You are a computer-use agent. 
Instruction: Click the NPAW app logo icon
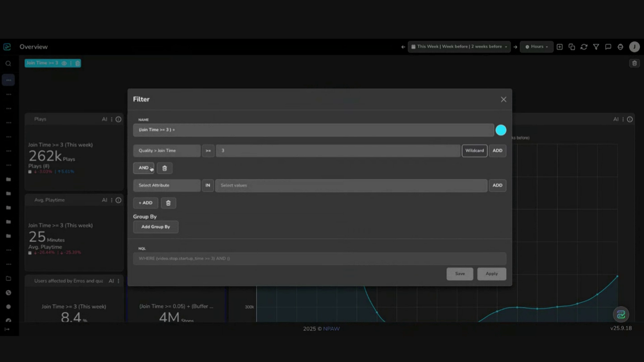7,47
